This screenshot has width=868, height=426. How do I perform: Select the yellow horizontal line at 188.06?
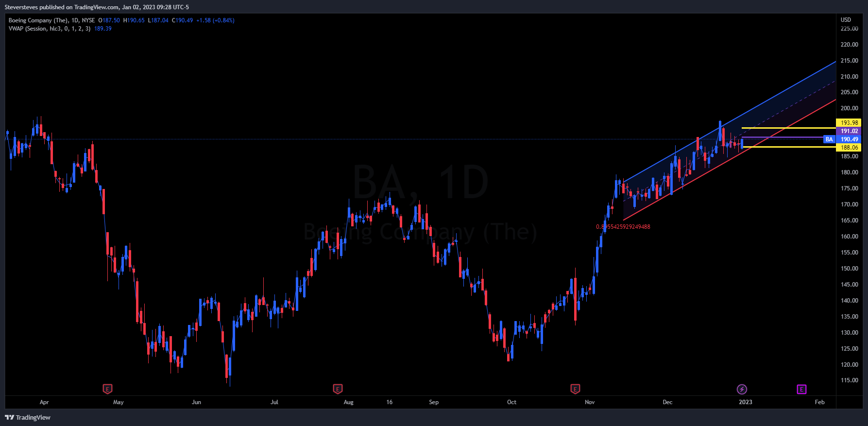click(789, 147)
